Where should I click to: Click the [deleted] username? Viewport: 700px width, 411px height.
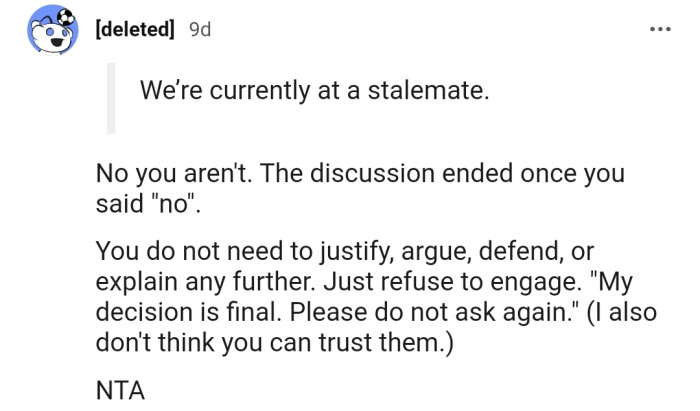135,28
